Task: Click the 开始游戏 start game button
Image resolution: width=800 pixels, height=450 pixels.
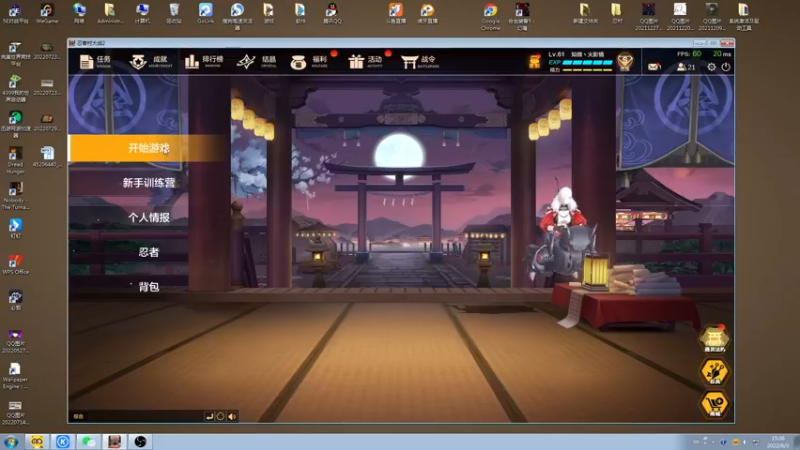Action: click(x=148, y=148)
